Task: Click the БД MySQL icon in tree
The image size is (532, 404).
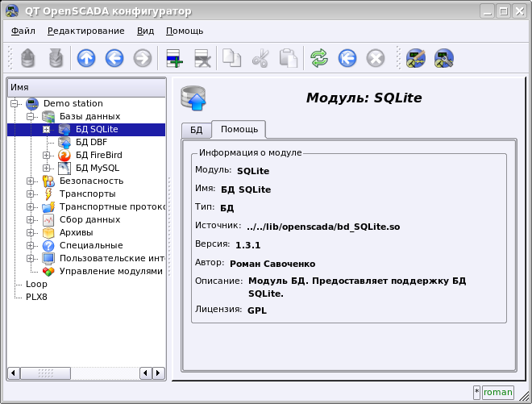Action: tap(64, 168)
